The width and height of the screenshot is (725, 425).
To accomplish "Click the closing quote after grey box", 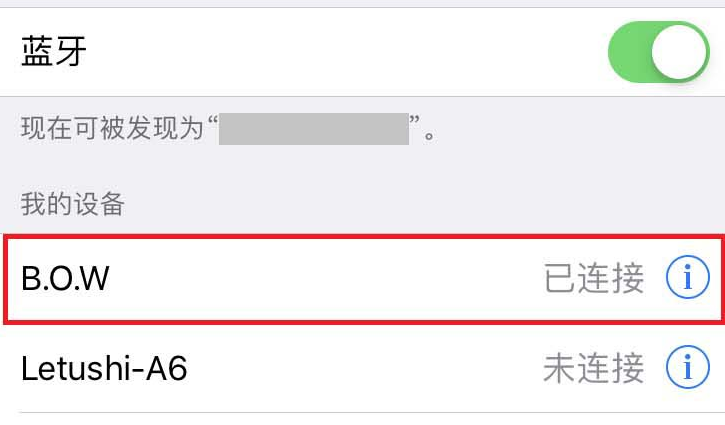I will click(414, 121).
